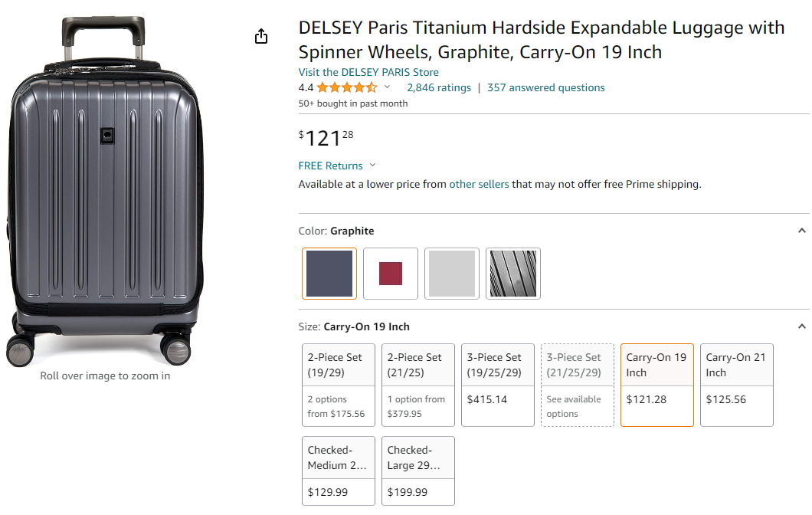Pick the light silver color swatch
This screenshot has width=812, height=515.
[452, 274]
